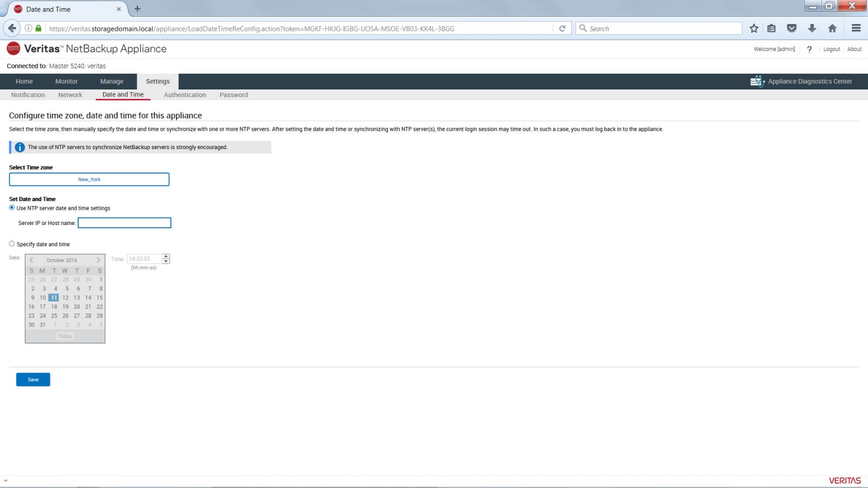Screen dimensions: 868x488
Task: Increase time with the up spinner arrow
Action: [x=166, y=256]
